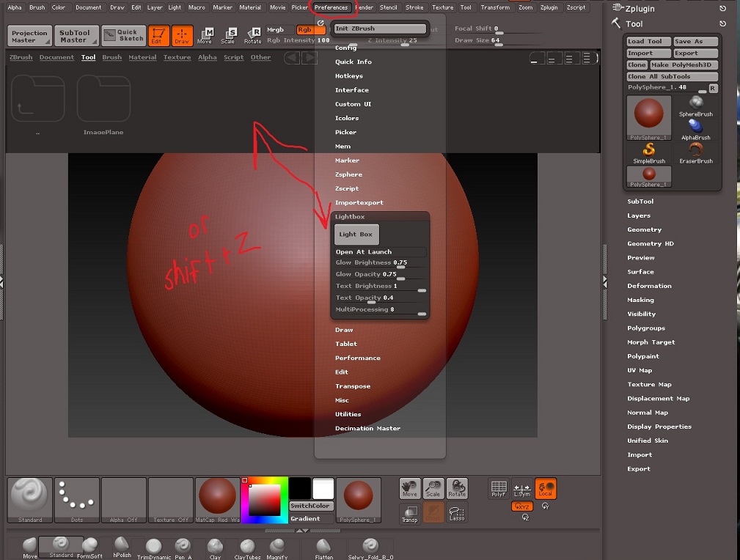Choose the Move tool in top shelf
The width and height of the screenshot is (740, 560).
tap(205, 35)
